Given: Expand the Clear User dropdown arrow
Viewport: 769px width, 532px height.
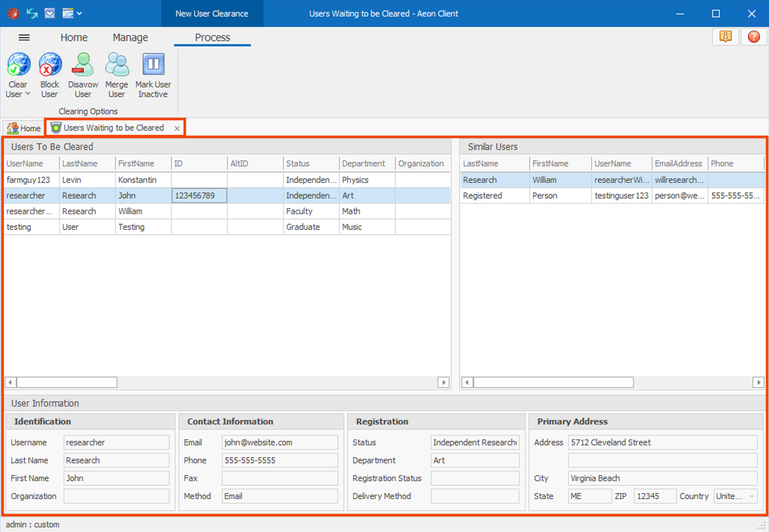Looking at the screenshot, I should 28,94.
